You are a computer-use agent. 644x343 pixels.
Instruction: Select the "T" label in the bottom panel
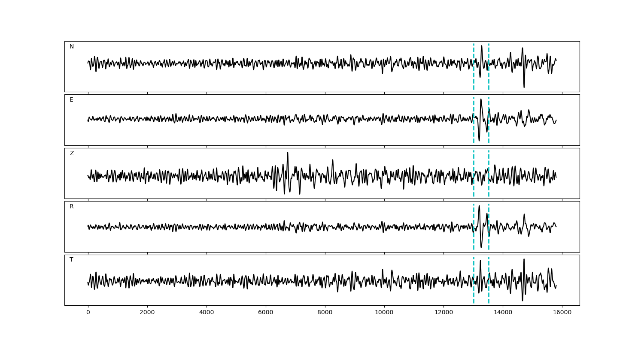click(x=71, y=260)
